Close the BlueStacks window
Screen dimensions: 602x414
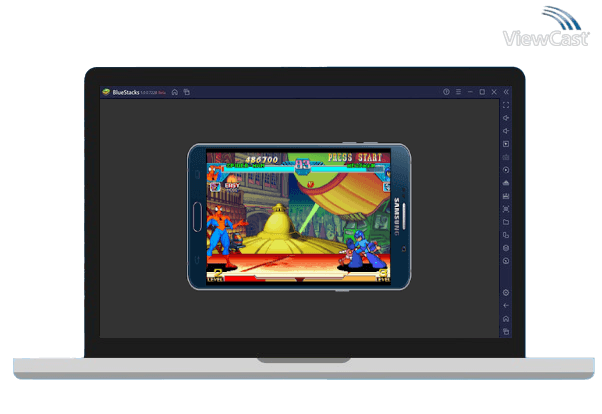point(494,92)
